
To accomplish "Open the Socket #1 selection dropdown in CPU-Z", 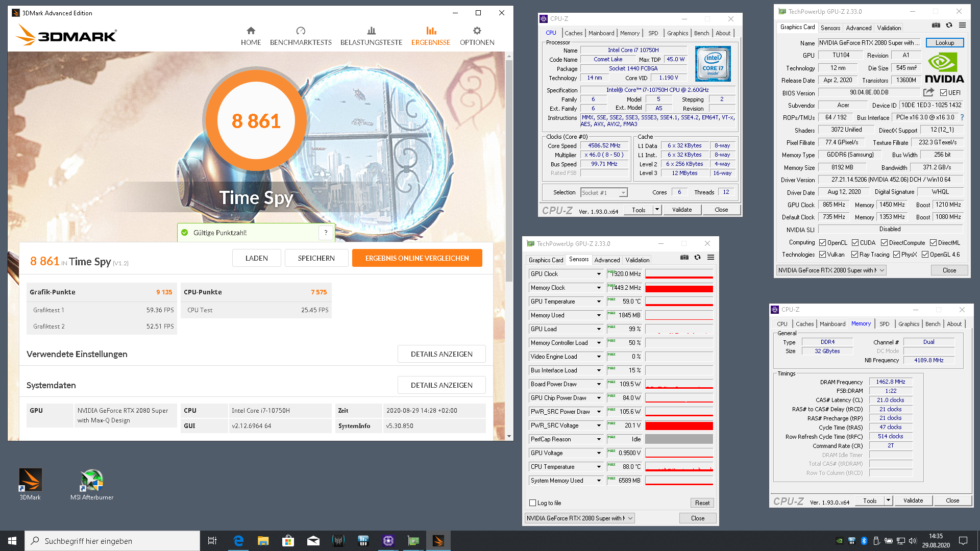I will click(x=604, y=193).
